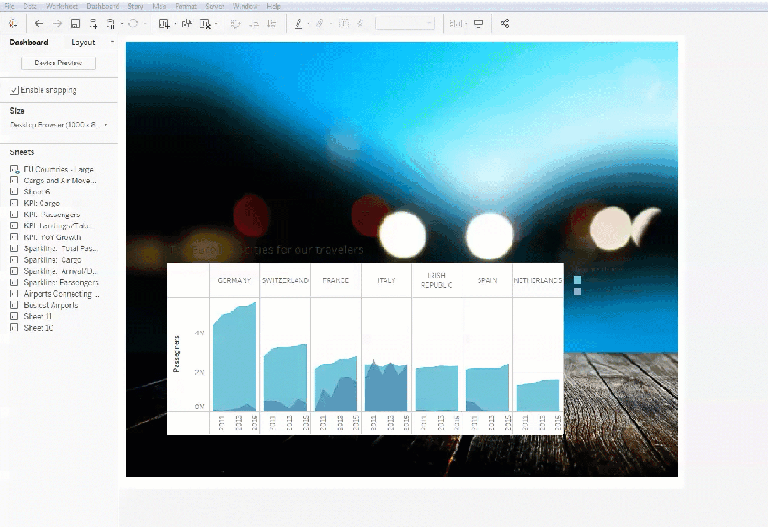Select the KPI: Cargo sheet

click(x=35, y=203)
